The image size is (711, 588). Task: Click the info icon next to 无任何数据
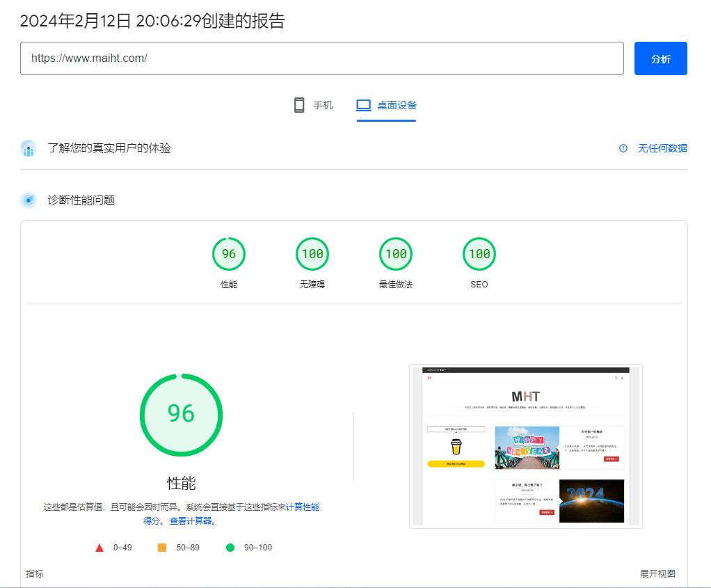(623, 148)
